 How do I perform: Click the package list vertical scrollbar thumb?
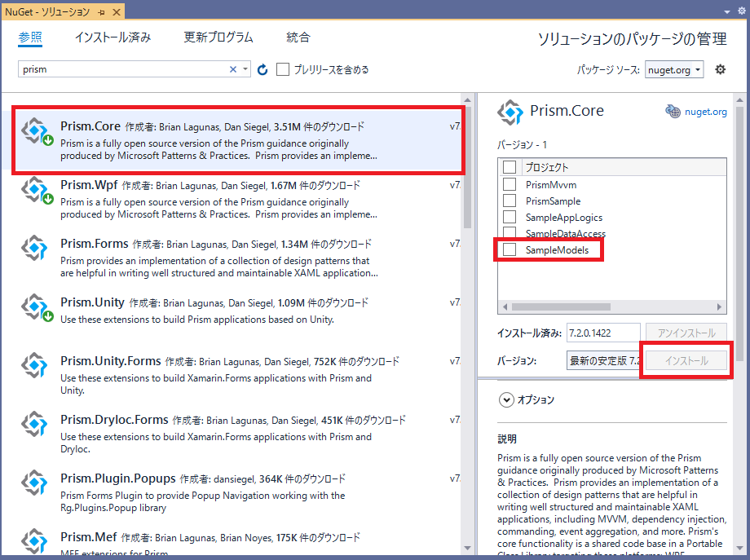(x=467, y=168)
